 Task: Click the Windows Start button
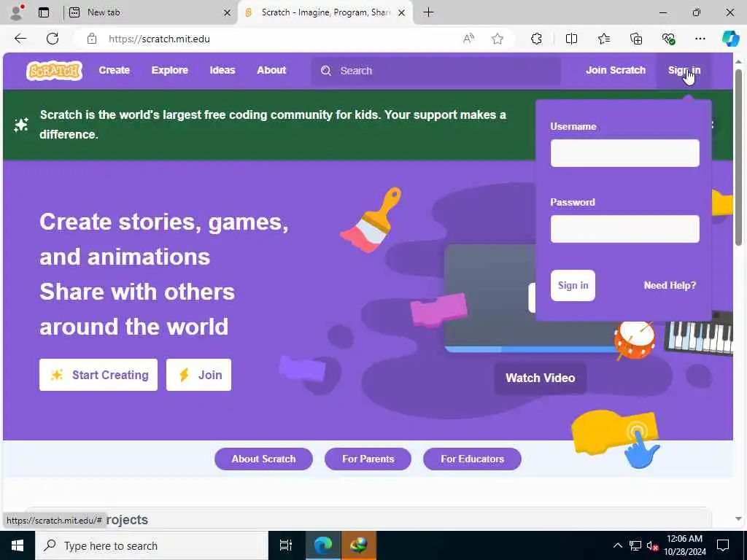pyautogui.click(x=18, y=545)
